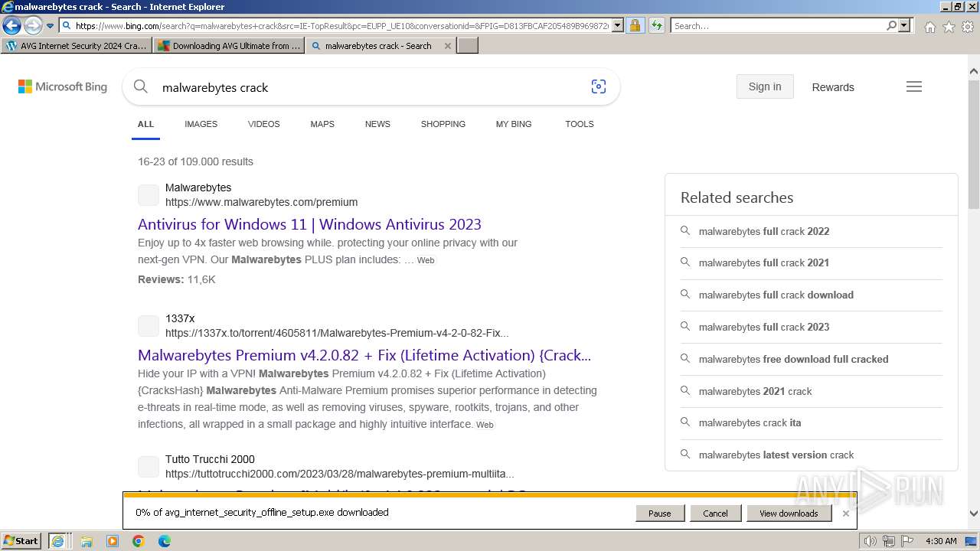Pause the AVG setup download
980x551 pixels.
pos(659,514)
